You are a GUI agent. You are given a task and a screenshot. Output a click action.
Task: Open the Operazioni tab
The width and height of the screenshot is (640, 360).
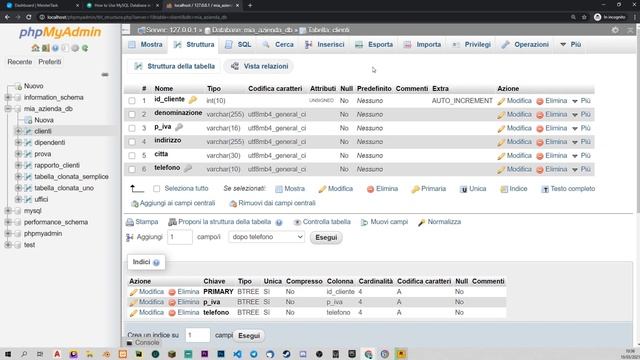point(525,44)
